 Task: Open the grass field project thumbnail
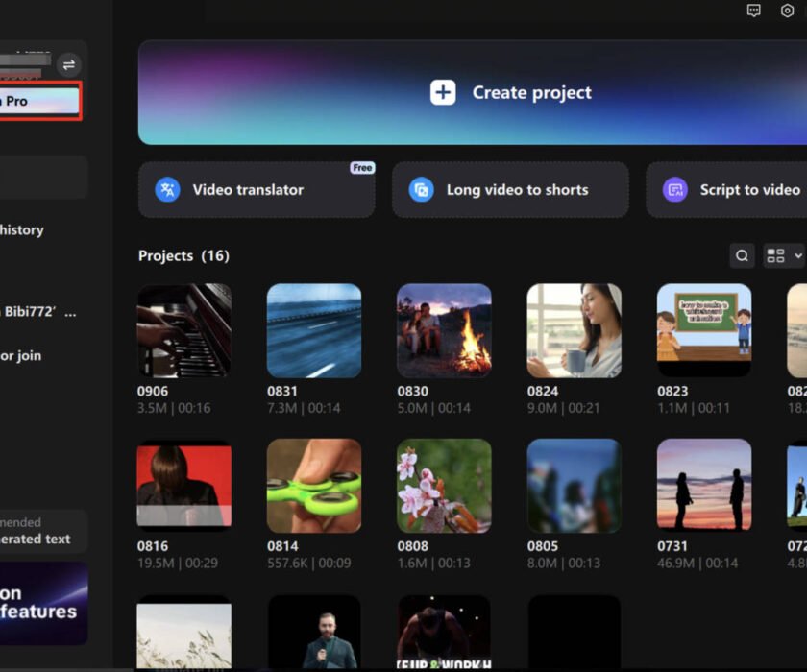tap(184, 633)
